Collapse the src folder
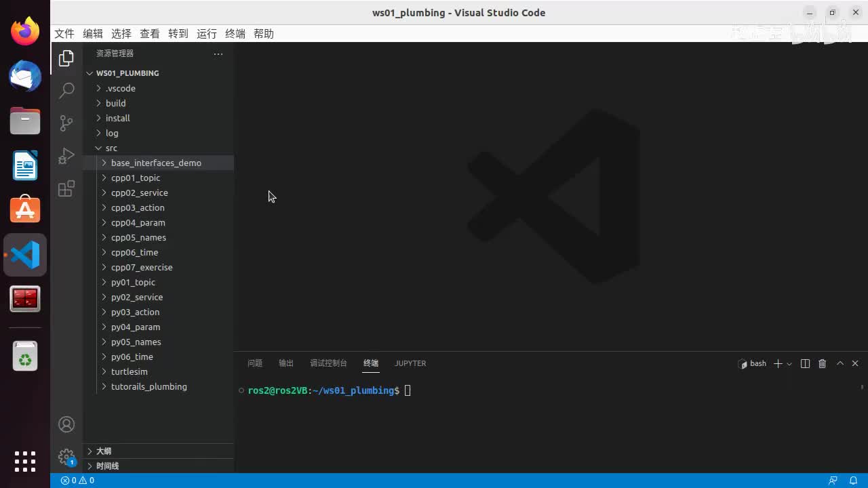Screen dimensions: 868x488 pos(159,148)
